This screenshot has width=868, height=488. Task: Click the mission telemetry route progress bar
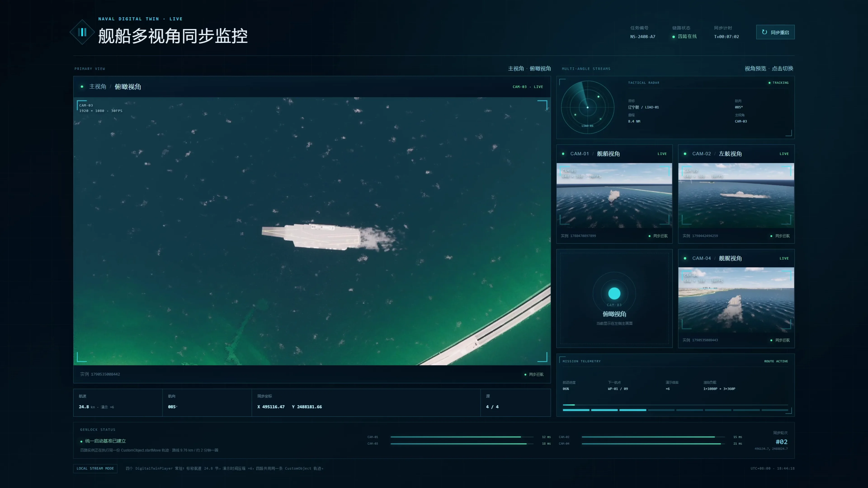click(675, 405)
